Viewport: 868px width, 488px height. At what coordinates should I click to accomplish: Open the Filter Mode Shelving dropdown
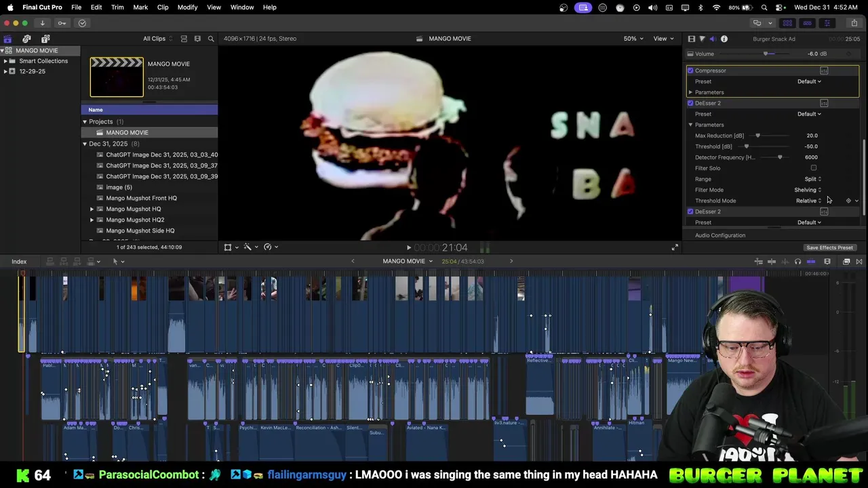(808, 190)
